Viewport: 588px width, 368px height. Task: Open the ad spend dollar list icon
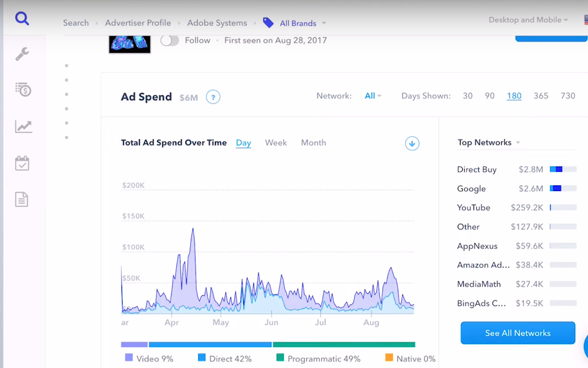23,89
